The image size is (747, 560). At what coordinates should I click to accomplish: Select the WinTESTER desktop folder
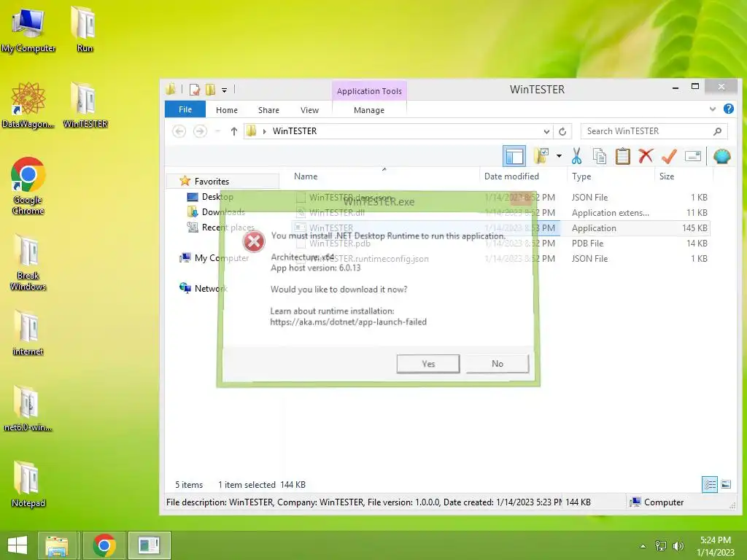(85, 105)
